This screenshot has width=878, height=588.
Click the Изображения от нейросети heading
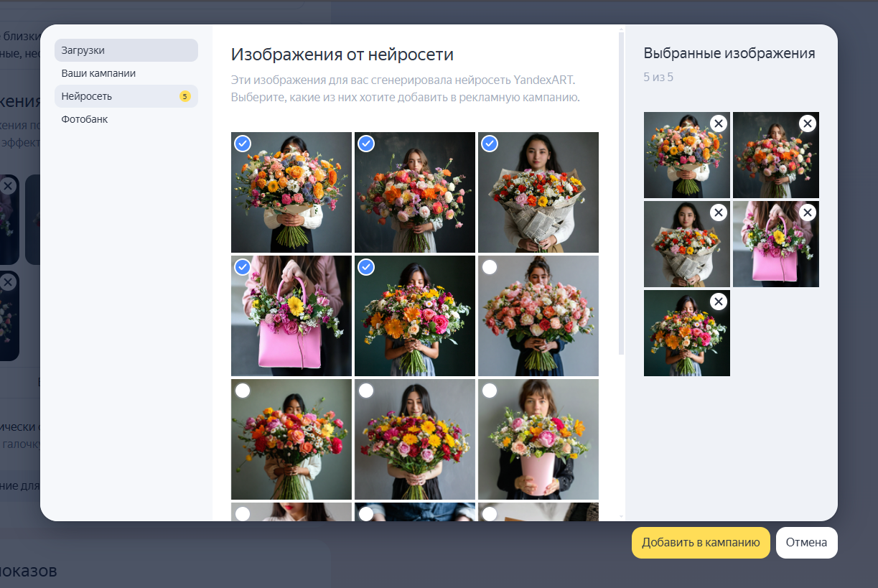pos(342,55)
